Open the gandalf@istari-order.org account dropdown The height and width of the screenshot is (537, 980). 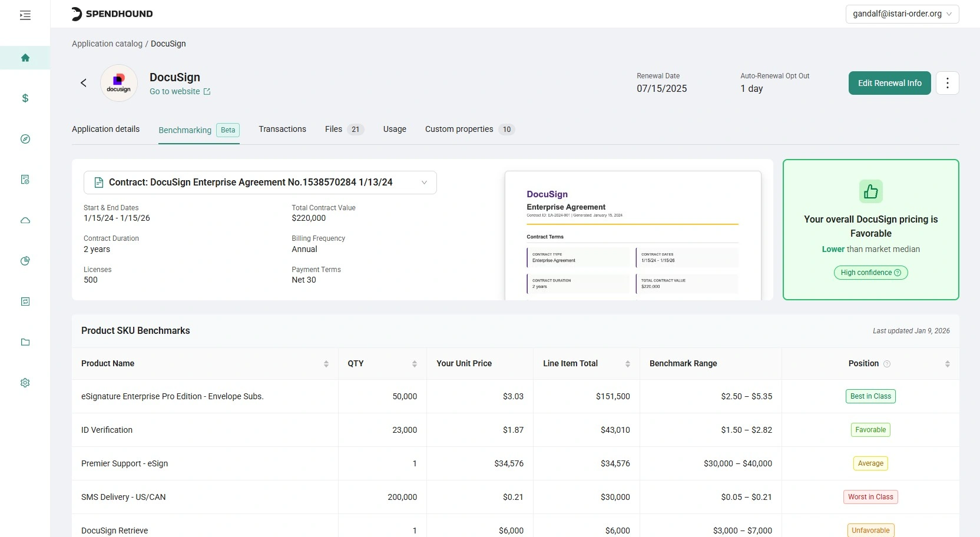902,14
